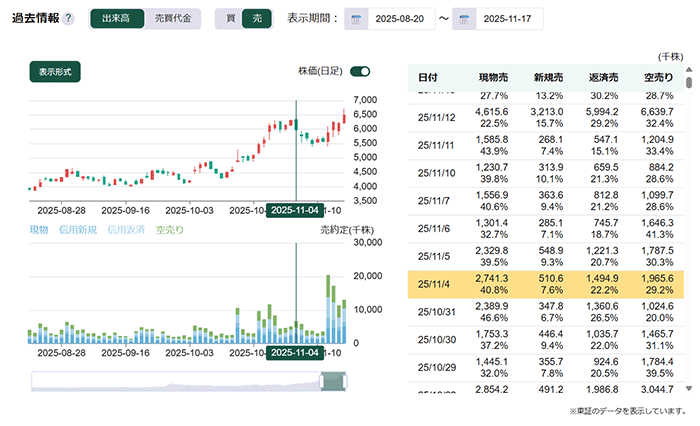Image resolution: width=700 pixels, height=426 pixels.
Task: Select the 25/10/31 table row date
Action: point(437,312)
